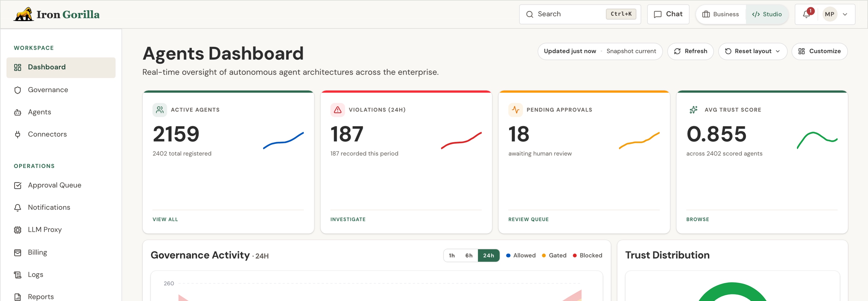Click the Pending Approvals orange sparkline

tap(639, 140)
